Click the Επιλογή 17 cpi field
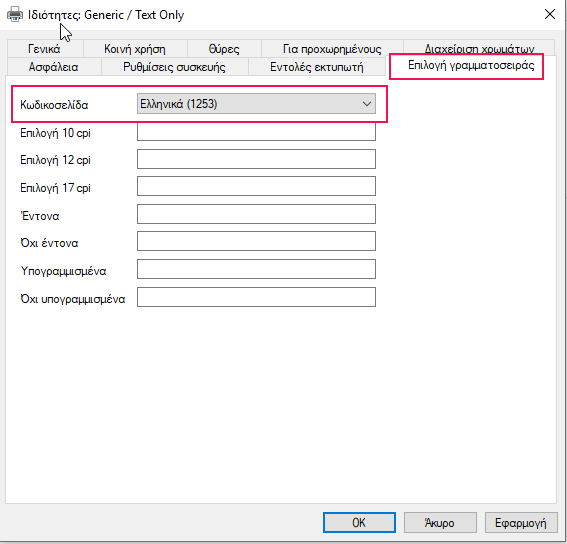 pyautogui.click(x=256, y=186)
